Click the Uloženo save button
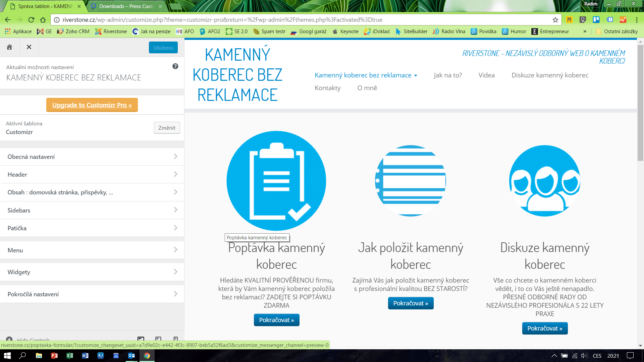The width and height of the screenshot is (644, 362). [x=163, y=48]
